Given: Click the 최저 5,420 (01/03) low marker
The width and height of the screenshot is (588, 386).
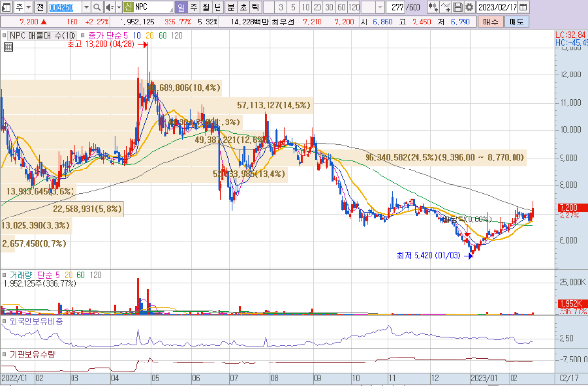Looking at the screenshot, I should point(434,255).
